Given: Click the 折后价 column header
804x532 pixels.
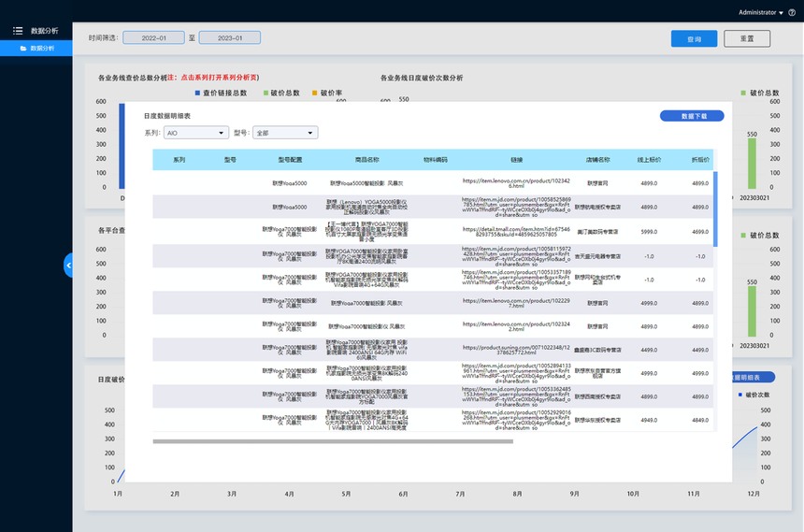Looking at the screenshot, I should [700, 160].
